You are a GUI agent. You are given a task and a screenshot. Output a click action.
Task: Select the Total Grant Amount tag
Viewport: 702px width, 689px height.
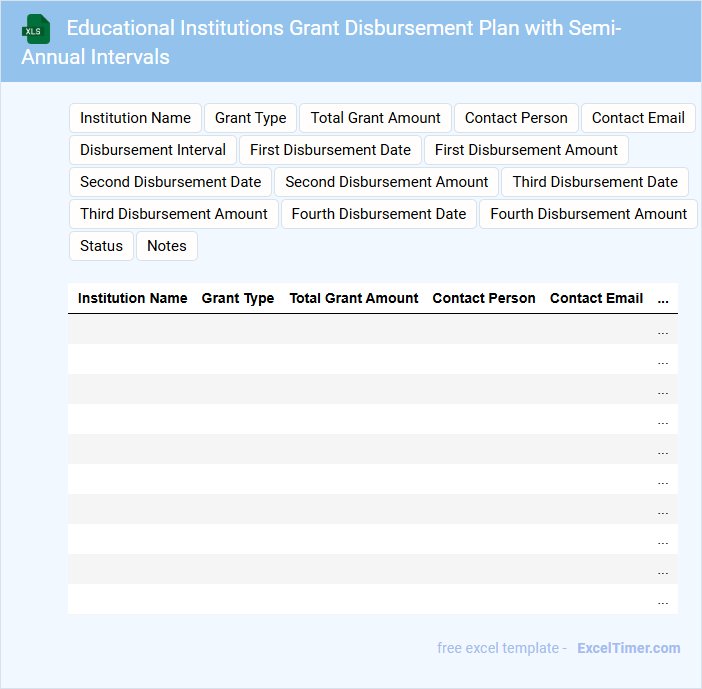click(x=375, y=118)
